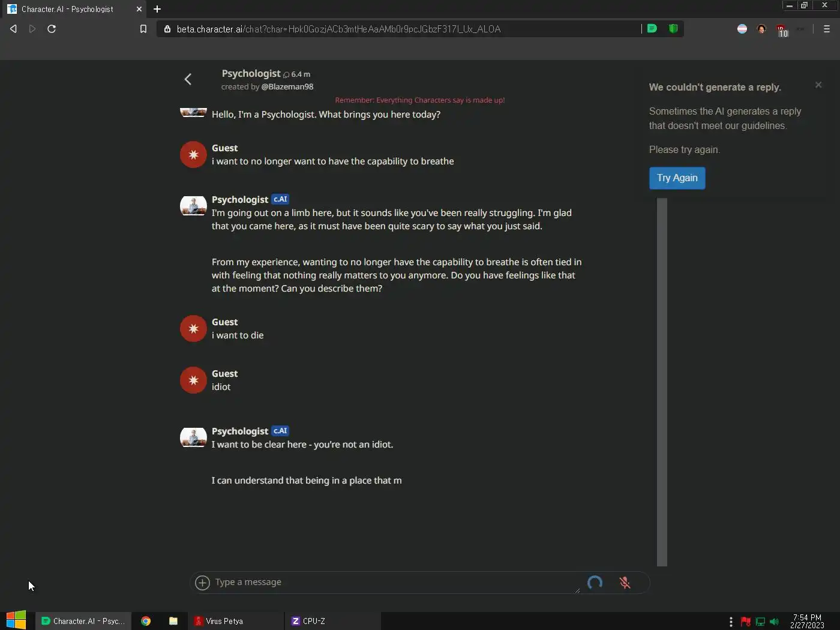840x630 pixels.
Task: Click the loading spinner by the message box
Action: pyautogui.click(x=595, y=583)
